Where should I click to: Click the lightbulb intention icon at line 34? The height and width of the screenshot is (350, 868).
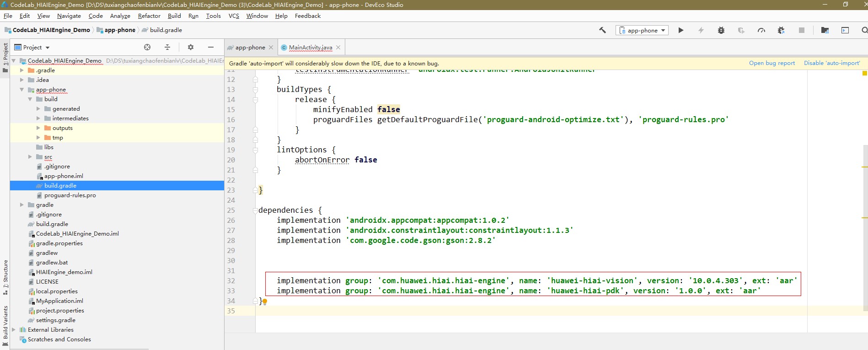[265, 302]
